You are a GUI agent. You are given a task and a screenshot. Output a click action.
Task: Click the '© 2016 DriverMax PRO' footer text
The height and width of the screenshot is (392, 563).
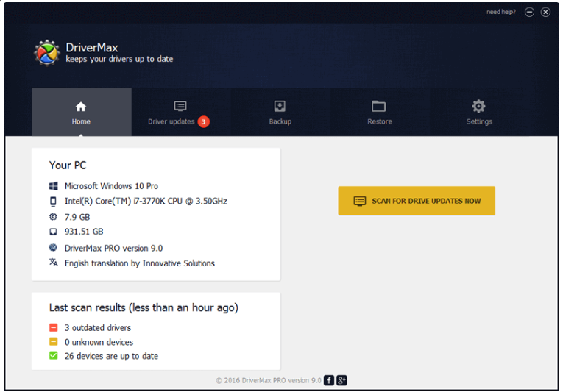[269, 380]
